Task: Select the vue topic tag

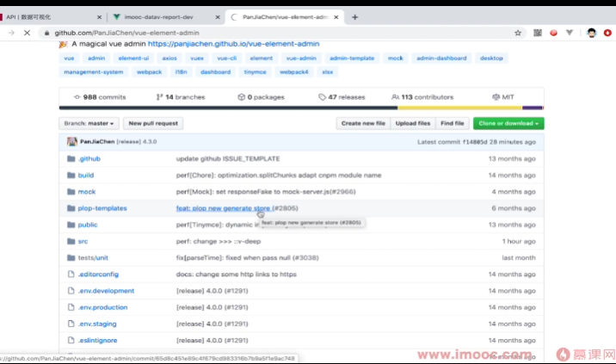Action: (69, 59)
